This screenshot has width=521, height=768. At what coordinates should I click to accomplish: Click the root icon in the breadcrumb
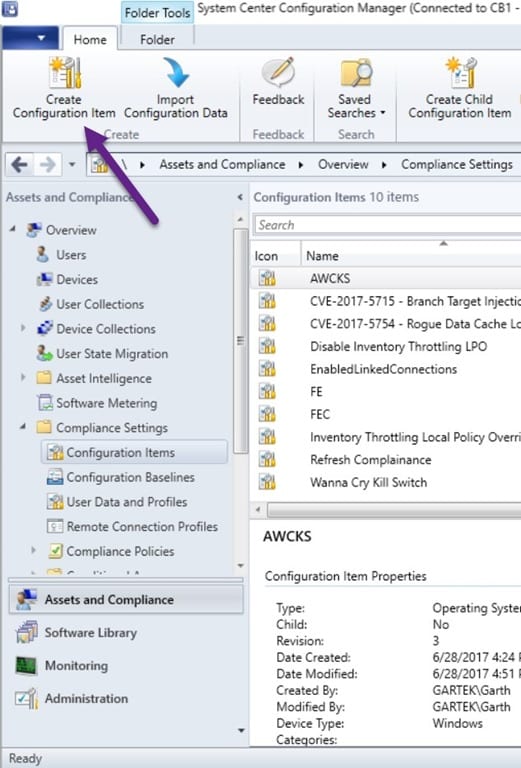(x=99, y=165)
